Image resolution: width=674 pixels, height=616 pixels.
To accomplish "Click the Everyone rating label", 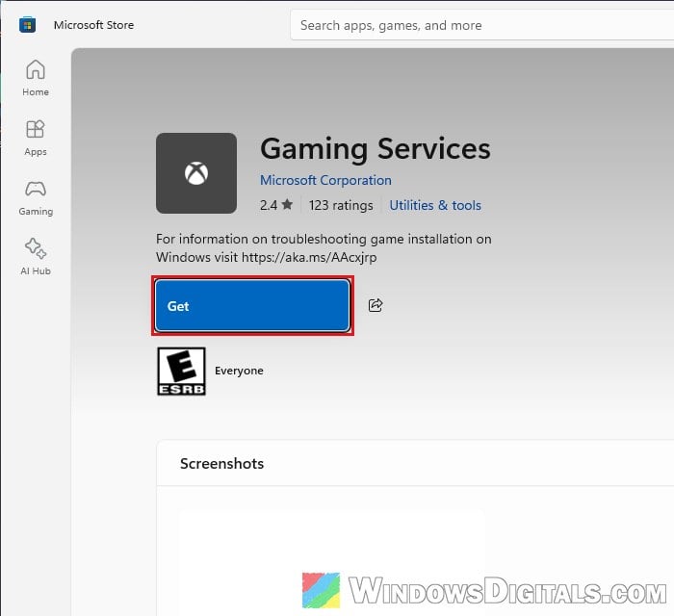I will coord(239,371).
